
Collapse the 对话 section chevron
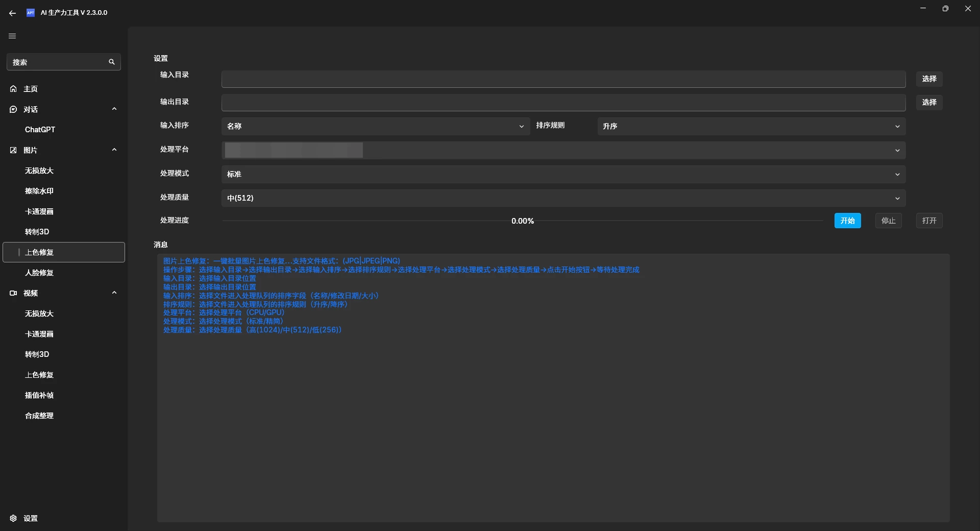114,109
